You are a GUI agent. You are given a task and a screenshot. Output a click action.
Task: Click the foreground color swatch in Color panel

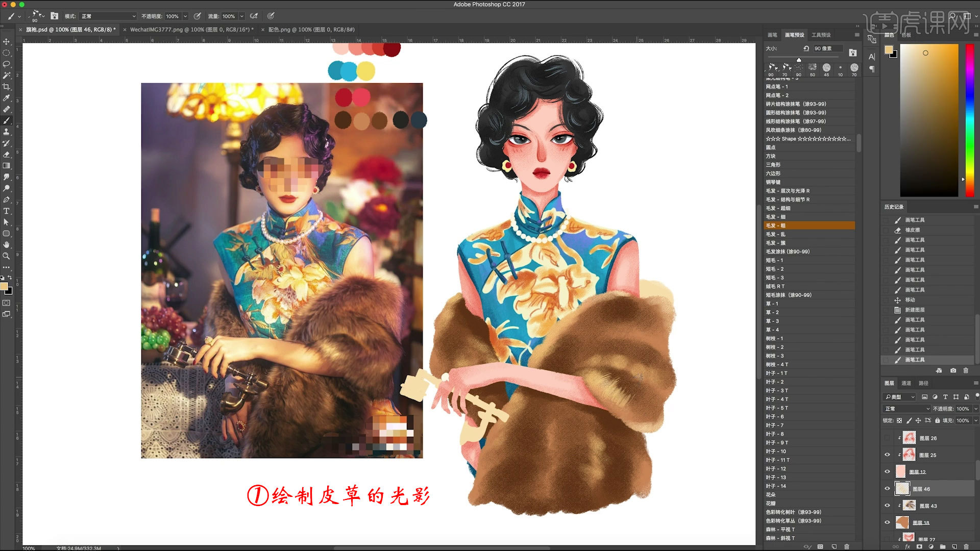tap(889, 49)
